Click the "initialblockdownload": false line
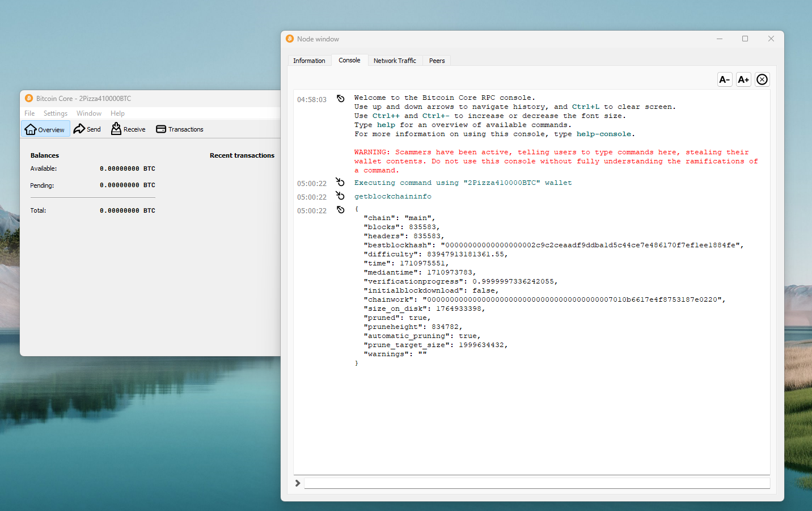Viewport: 812px width, 511px height. coord(431,290)
